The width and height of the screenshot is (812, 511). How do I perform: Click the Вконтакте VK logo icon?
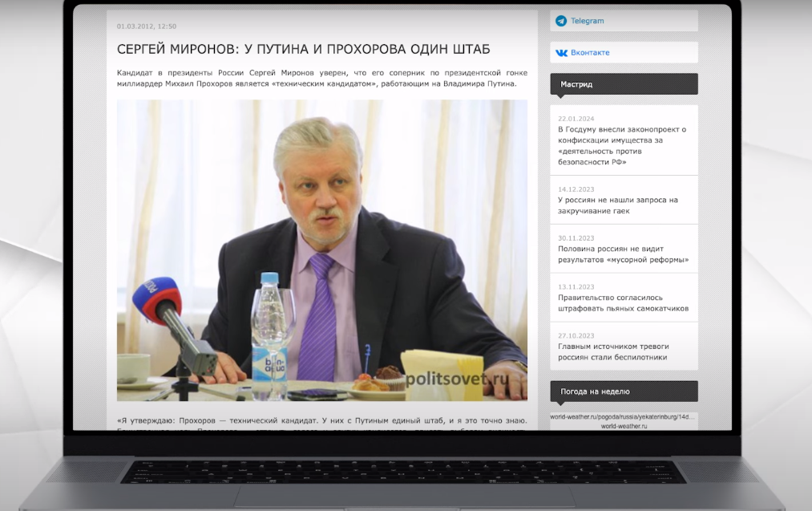tap(561, 53)
